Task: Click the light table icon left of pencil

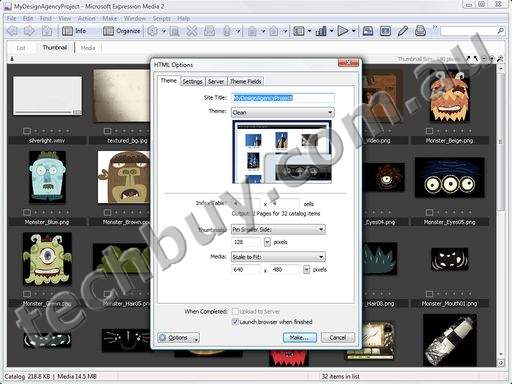Action: (x=385, y=31)
